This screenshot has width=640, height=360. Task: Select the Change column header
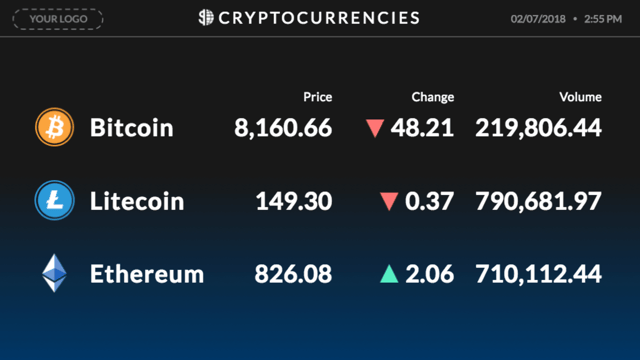[x=433, y=97]
